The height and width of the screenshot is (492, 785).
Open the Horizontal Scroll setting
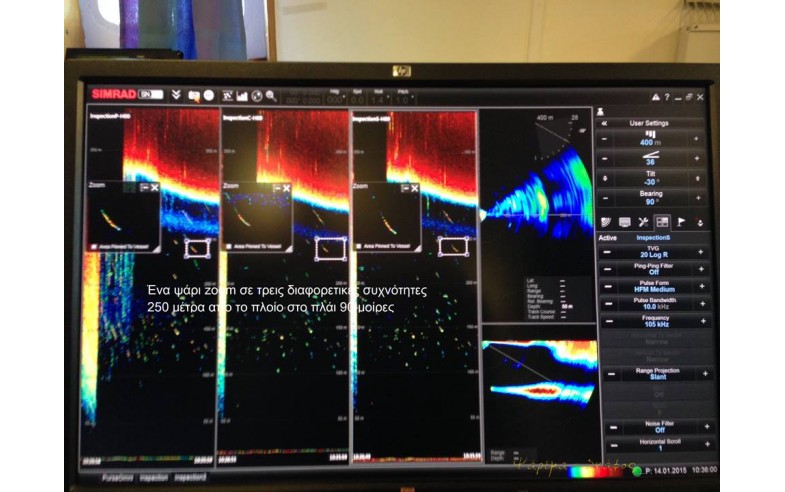(x=660, y=445)
